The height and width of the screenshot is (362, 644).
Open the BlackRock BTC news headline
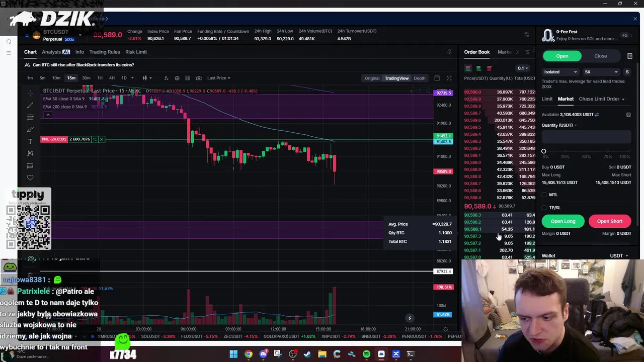(x=83, y=65)
